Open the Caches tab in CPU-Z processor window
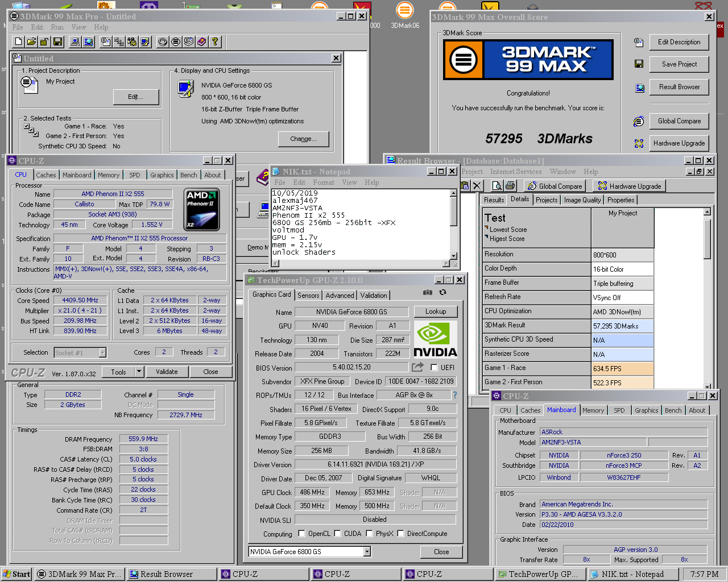 46,175
